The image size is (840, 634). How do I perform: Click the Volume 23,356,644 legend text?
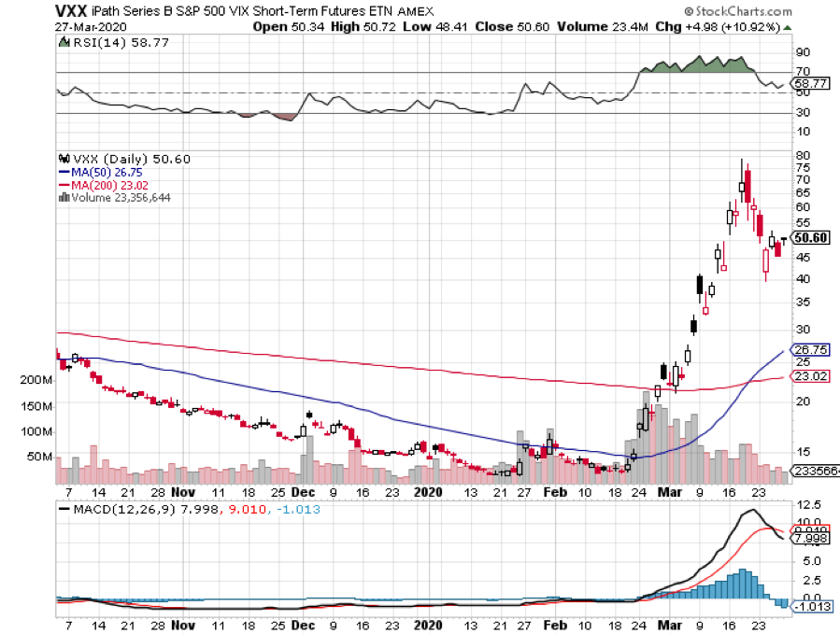121,198
